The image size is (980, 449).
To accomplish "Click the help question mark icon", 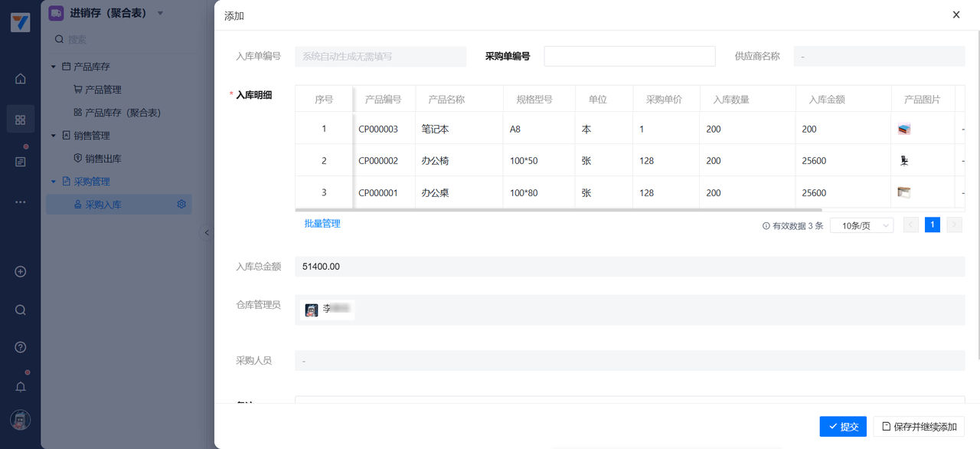I will 21,347.
